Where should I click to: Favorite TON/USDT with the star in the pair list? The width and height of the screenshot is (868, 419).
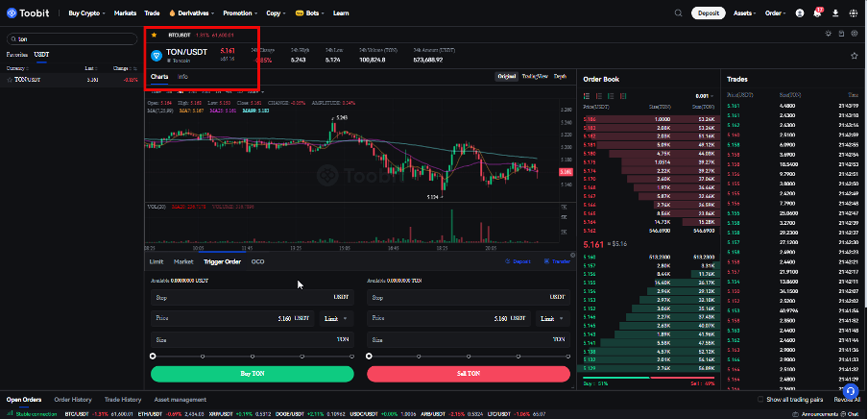[11, 80]
